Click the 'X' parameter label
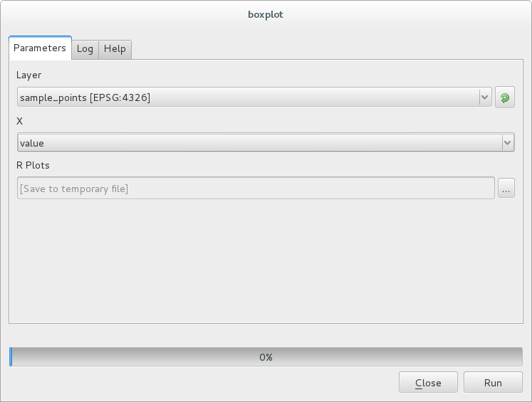This screenshot has height=402, width=532. pos(21,121)
